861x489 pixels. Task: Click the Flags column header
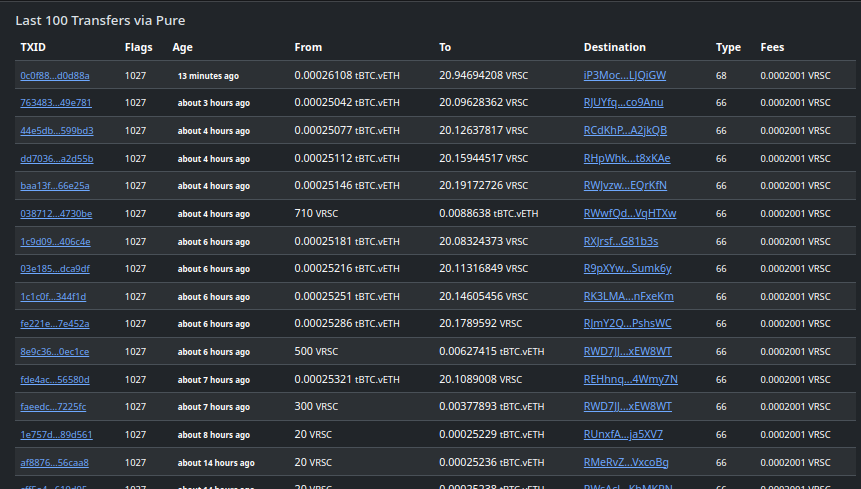point(138,47)
